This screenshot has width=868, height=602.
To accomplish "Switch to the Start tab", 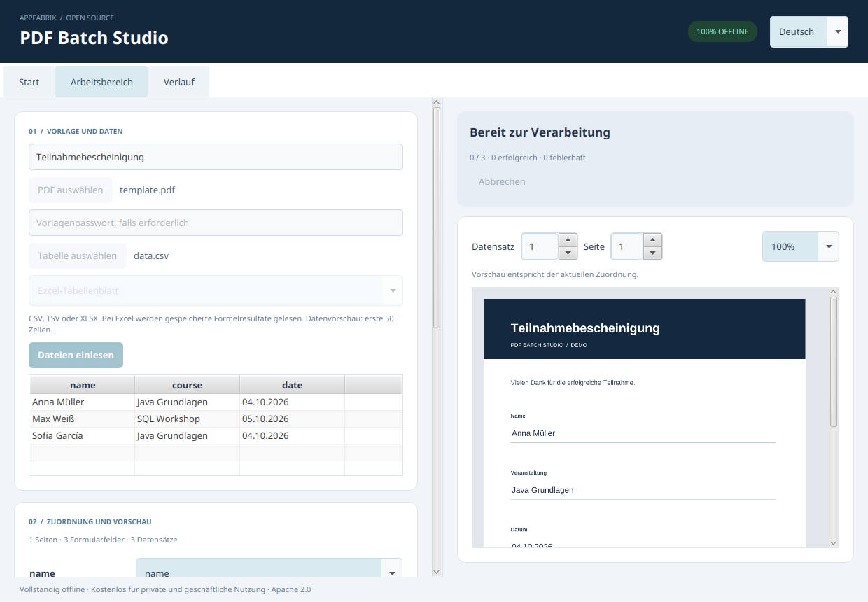I will (29, 82).
